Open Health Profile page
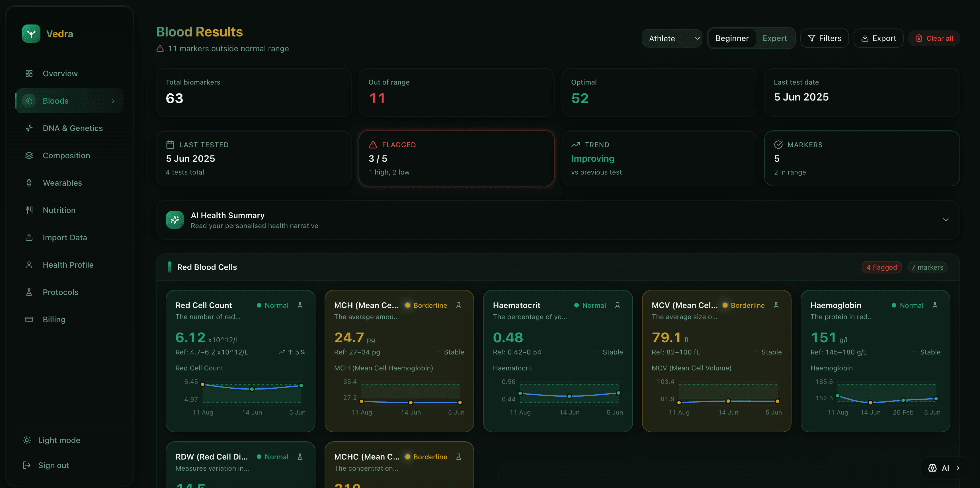 (69, 265)
